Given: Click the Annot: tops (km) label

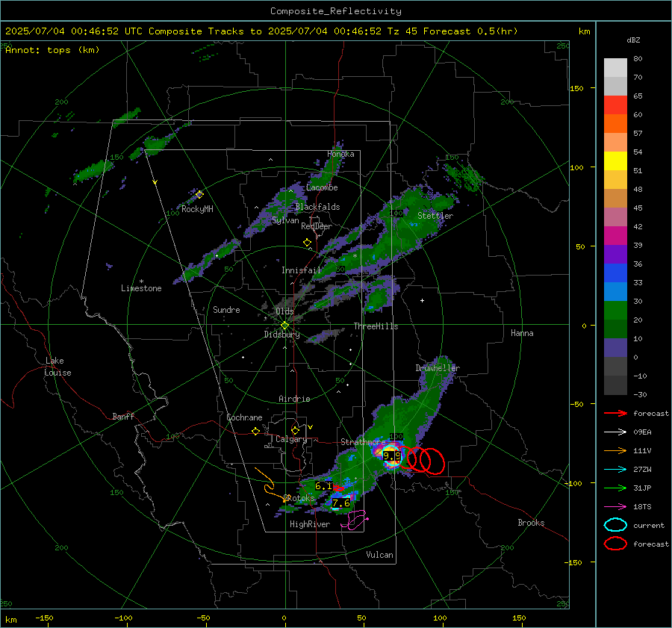Looking at the screenshot, I should click(52, 50).
